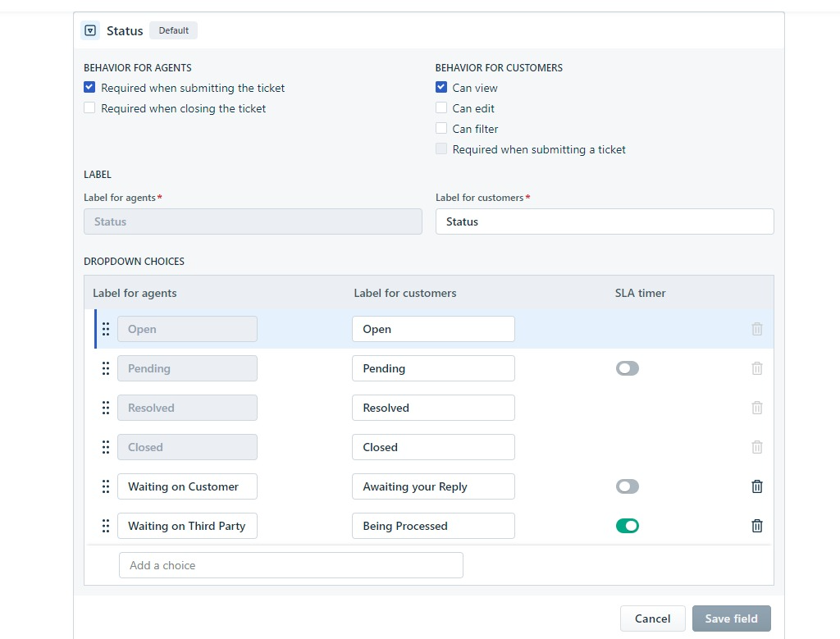Image resolution: width=840 pixels, height=639 pixels.
Task: Click the SLA timer column header
Action: coord(640,293)
